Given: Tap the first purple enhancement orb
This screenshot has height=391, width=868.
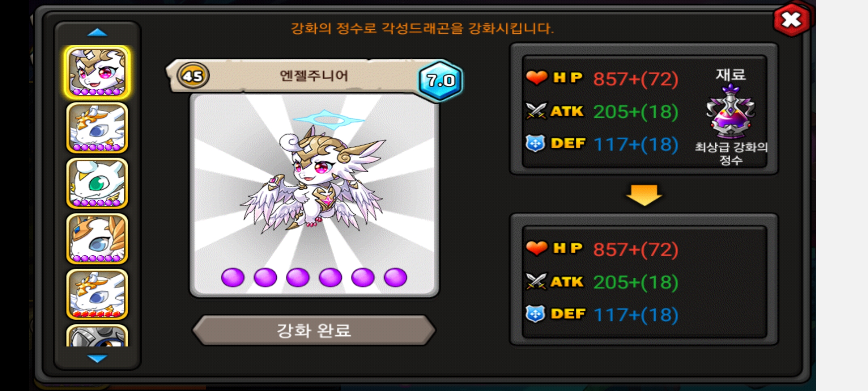Looking at the screenshot, I should point(233,278).
